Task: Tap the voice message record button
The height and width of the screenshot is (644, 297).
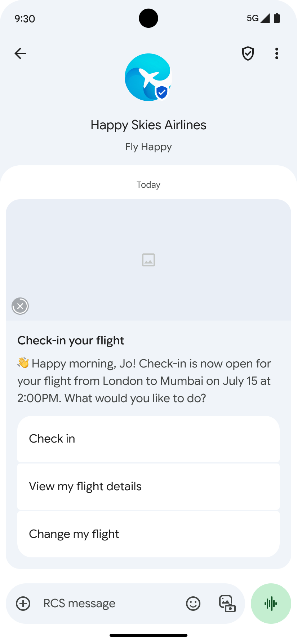Action: [271, 603]
